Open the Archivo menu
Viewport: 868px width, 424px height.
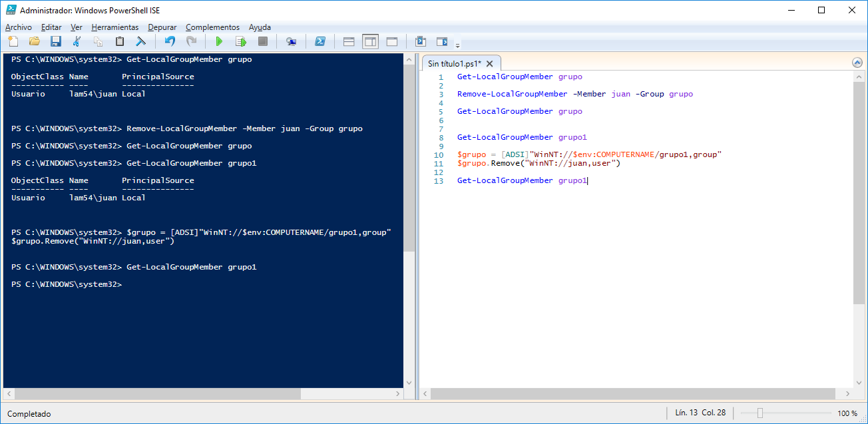coord(19,27)
